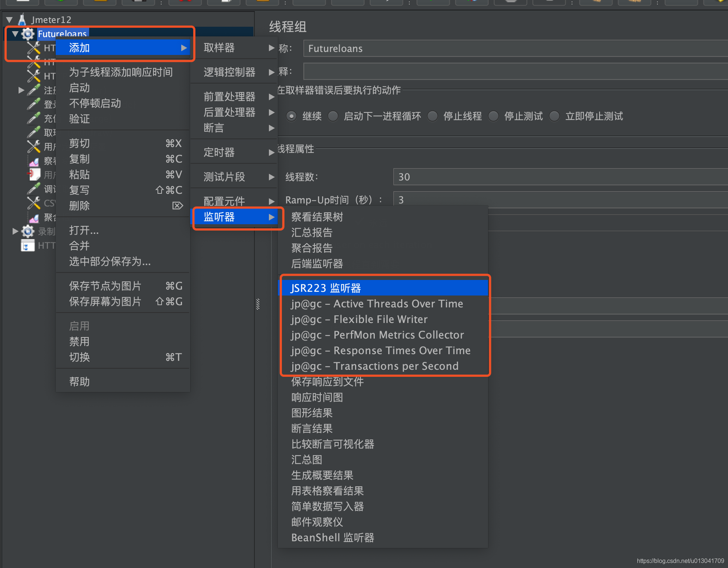Viewport: 728px width, 568px height.
Task: Select jp@gc - PerfMon Metrics Collector
Action: click(x=383, y=335)
